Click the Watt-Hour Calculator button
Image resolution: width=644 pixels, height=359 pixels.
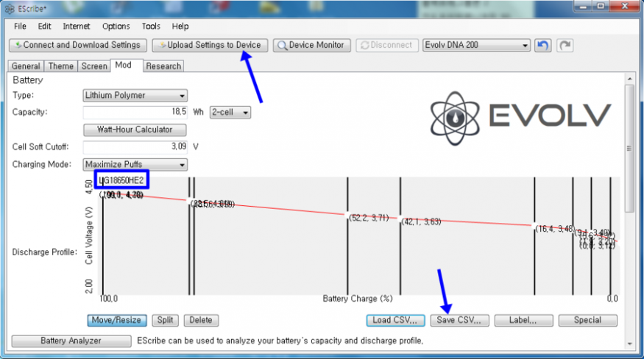(x=135, y=130)
